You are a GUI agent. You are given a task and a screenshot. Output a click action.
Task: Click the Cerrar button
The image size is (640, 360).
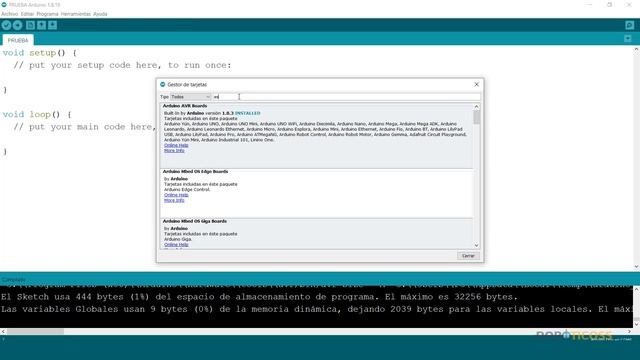pos(468,256)
